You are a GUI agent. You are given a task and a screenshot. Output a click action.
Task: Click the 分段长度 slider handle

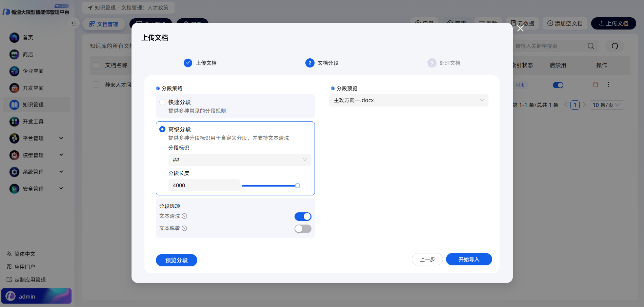point(297,186)
